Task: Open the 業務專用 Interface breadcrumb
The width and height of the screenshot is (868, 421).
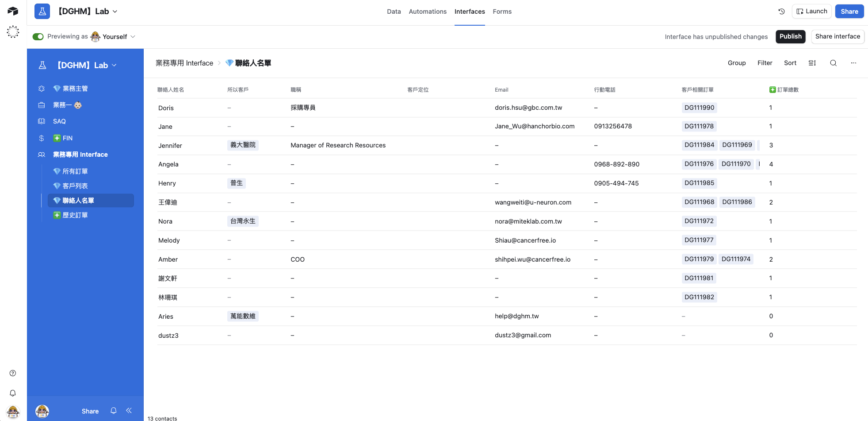Action: click(184, 63)
